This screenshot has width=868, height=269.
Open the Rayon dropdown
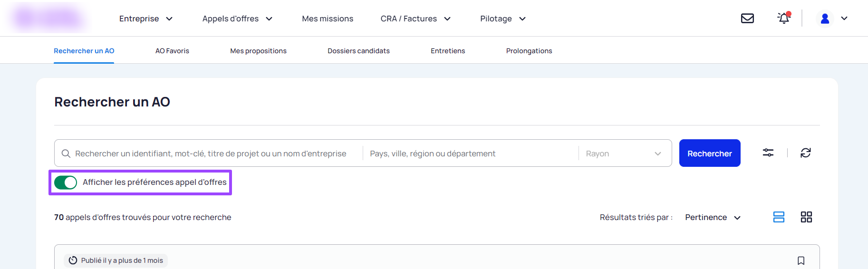click(623, 154)
